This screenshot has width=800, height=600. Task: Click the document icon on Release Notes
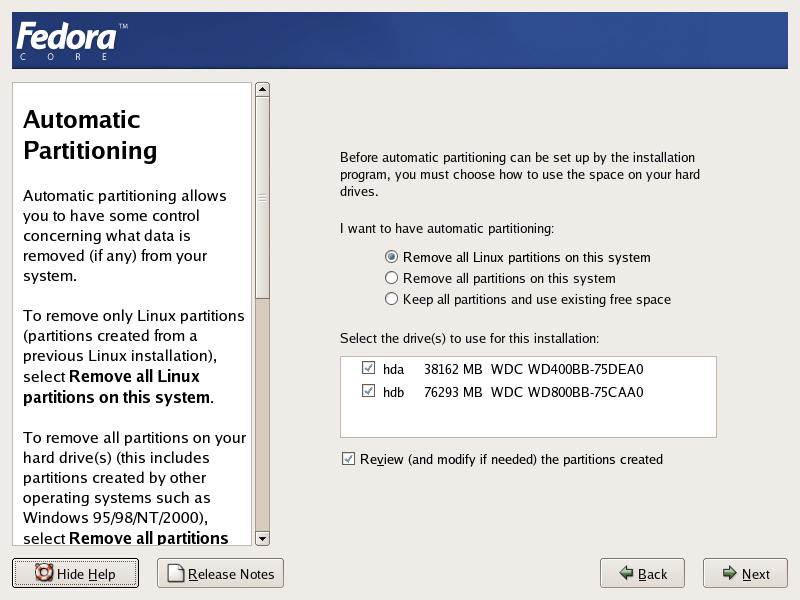176,573
